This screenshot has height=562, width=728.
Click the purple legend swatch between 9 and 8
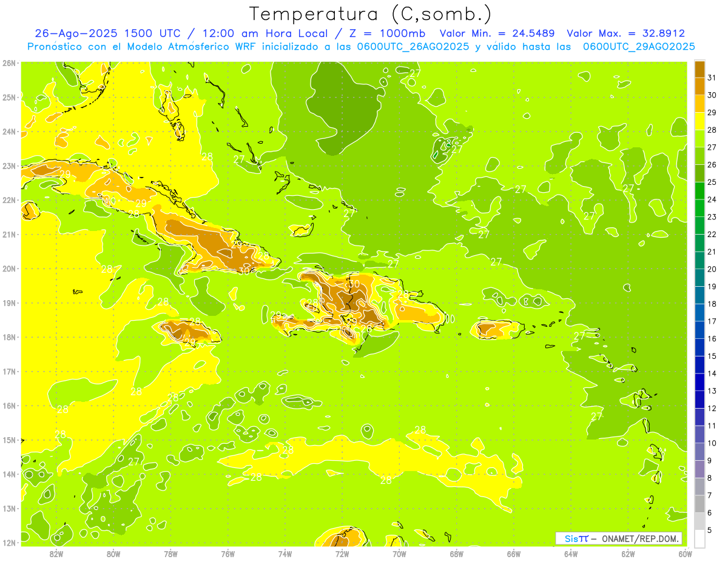coord(699,469)
